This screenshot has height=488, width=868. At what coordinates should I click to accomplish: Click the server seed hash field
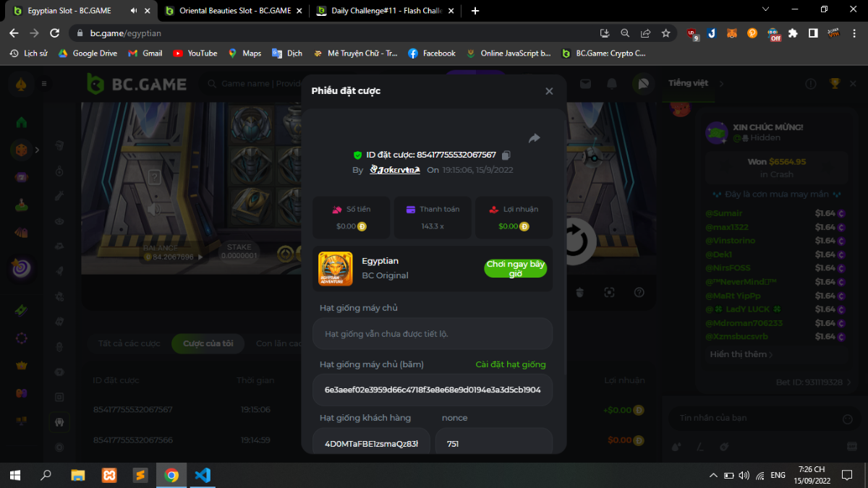click(x=433, y=390)
